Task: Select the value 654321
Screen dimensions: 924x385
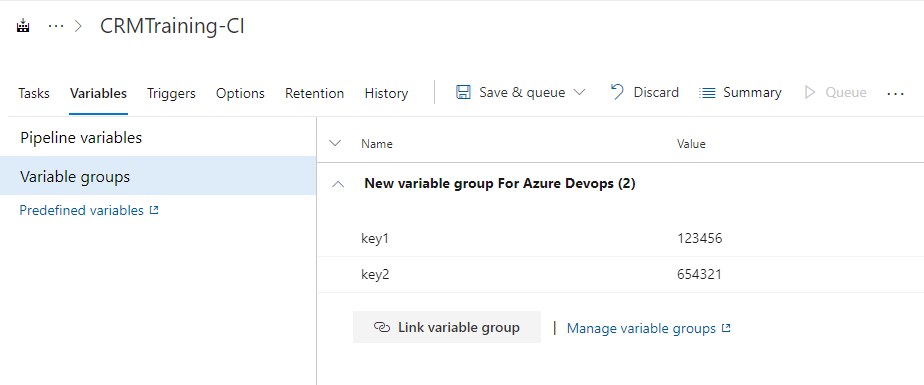Action: (699, 275)
